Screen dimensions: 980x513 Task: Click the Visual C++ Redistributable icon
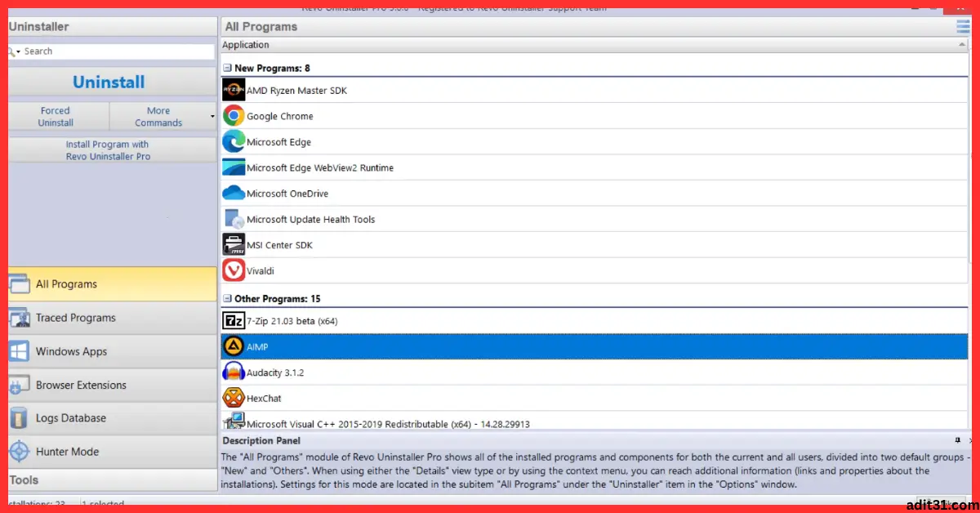tap(234, 422)
